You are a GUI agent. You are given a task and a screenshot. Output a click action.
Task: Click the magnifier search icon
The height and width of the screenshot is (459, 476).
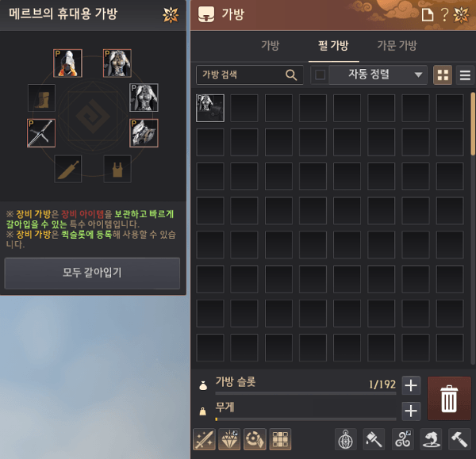tap(291, 75)
